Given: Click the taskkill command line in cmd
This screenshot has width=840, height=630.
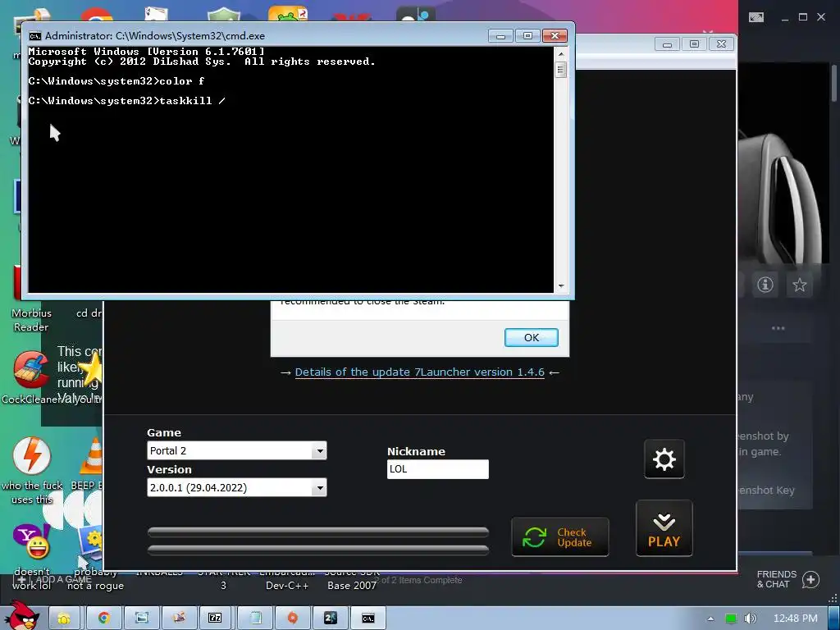Looking at the screenshot, I should tap(127, 101).
